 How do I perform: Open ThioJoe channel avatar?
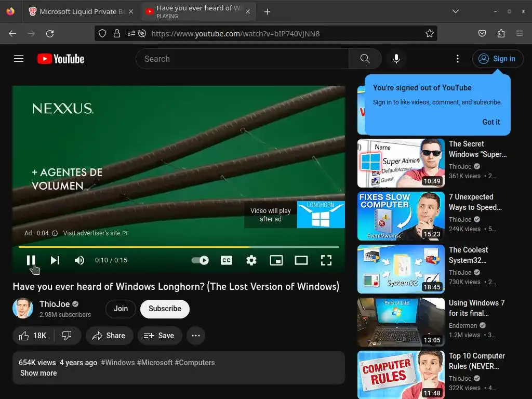(x=23, y=308)
